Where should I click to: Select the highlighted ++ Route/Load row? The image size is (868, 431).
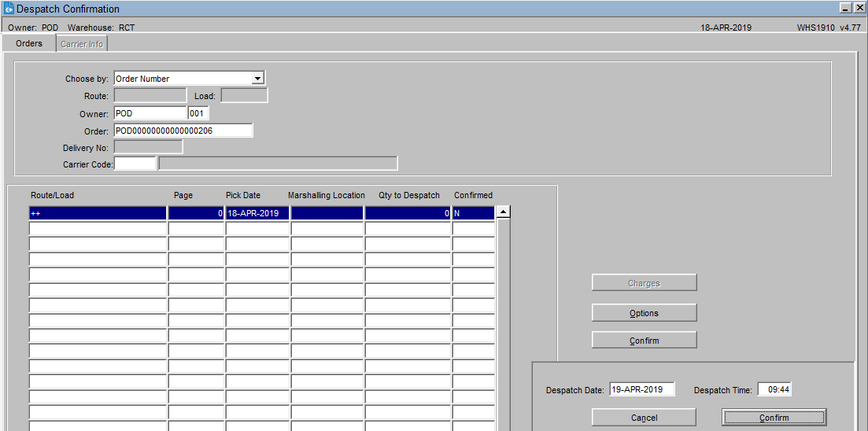(98, 213)
